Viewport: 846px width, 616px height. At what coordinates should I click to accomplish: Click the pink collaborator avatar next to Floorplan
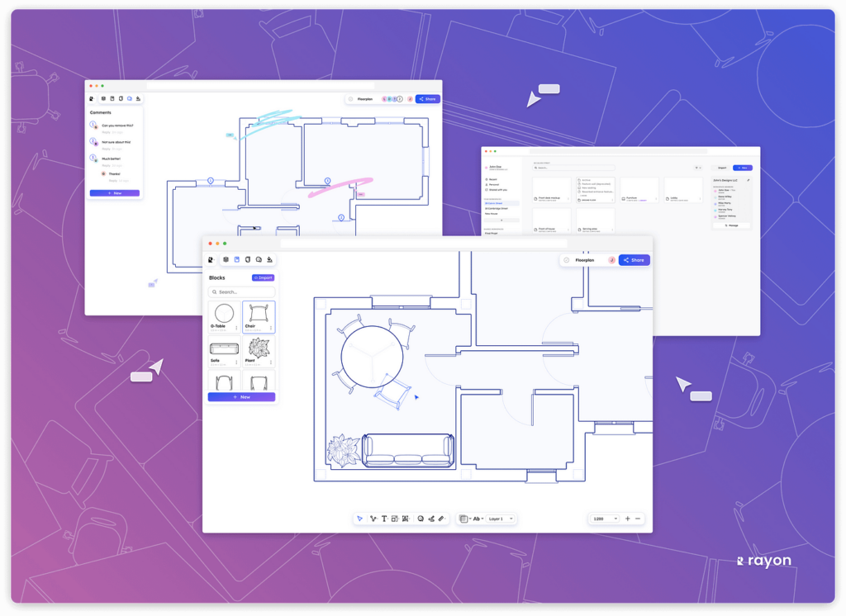pyautogui.click(x=611, y=259)
